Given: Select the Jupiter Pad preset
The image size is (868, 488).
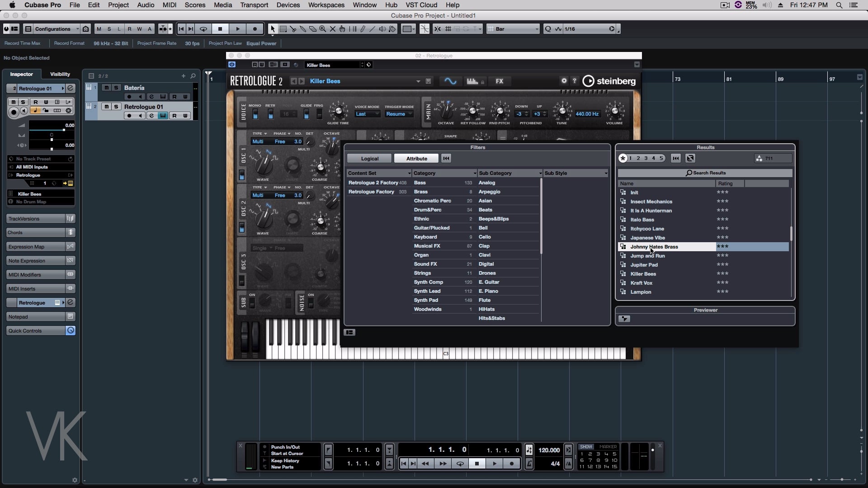Looking at the screenshot, I should 644,265.
